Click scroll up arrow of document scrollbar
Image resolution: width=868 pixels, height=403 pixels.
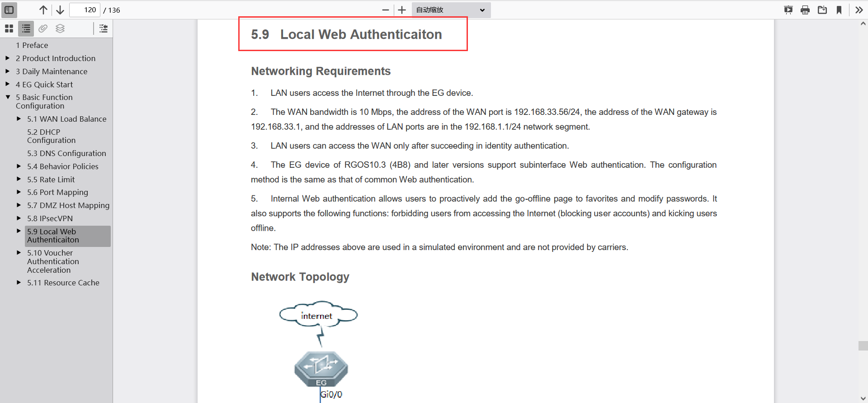click(x=863, y=24)
